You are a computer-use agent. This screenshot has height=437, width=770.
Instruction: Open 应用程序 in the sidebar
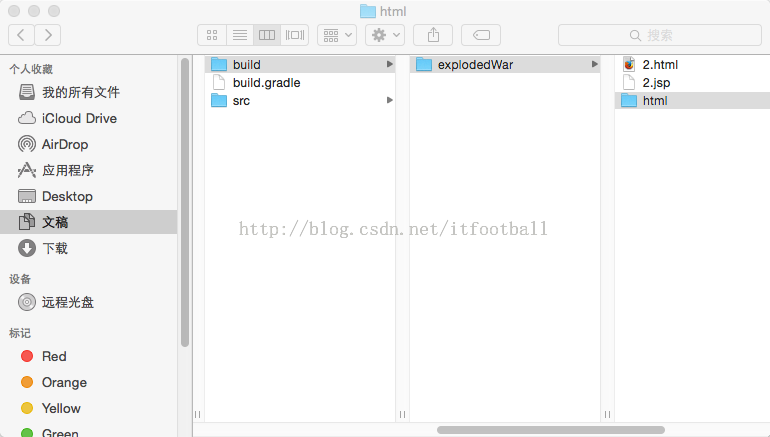coord(88,170)
